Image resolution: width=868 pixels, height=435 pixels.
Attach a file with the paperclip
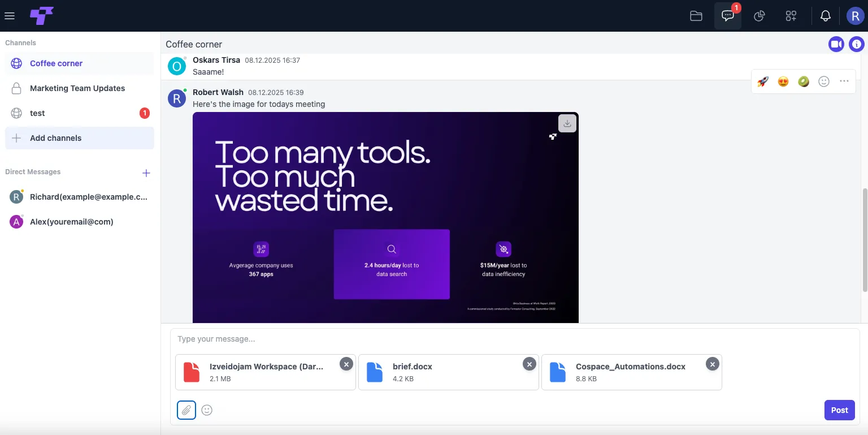click(x=186, y=410)
